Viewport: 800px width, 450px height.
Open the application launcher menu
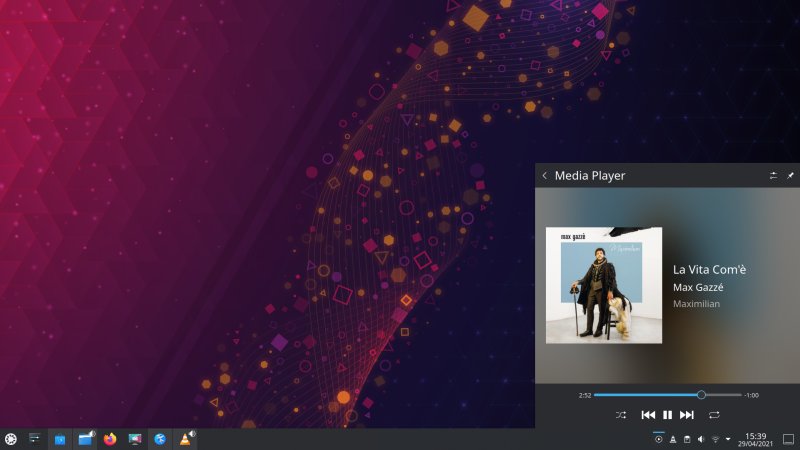[11, 439]
